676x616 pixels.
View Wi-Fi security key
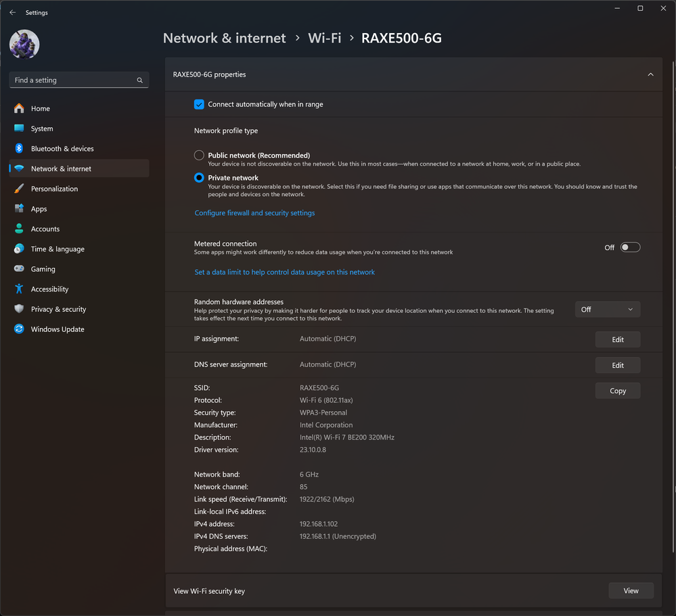coord(631,590)
